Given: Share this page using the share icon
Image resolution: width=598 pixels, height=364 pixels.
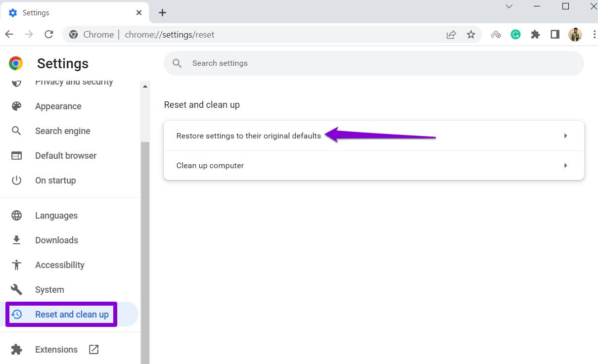Looking at the screenshot, I should click(451, 35).
